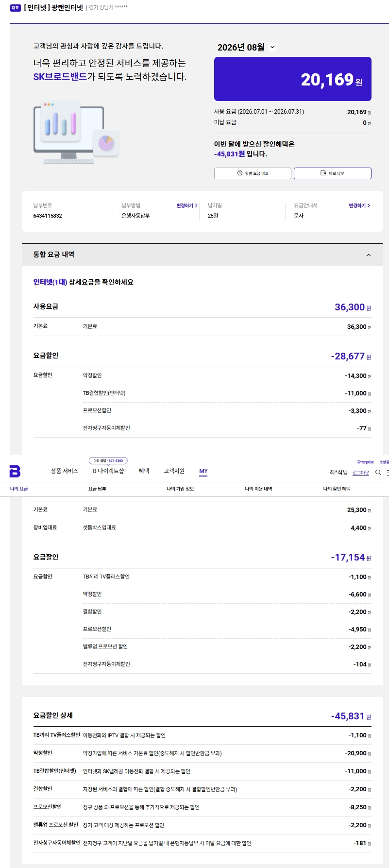Image resolution: width=389 pixels, height=868 pixels.
Task: Click the 프로모션할인 -8,250 detail row
Action: [203, 807]
